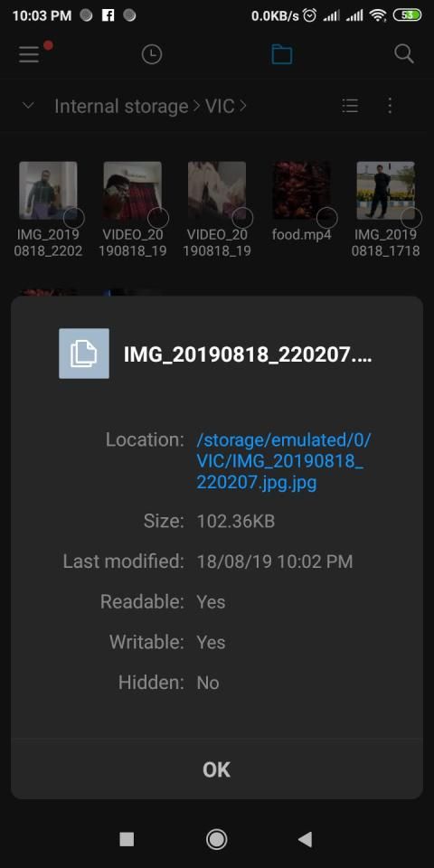The image size is (434, 868).
Task: Go to Internal storage breadcrumb
Action: pyautogui.click(x=121, y=107)
